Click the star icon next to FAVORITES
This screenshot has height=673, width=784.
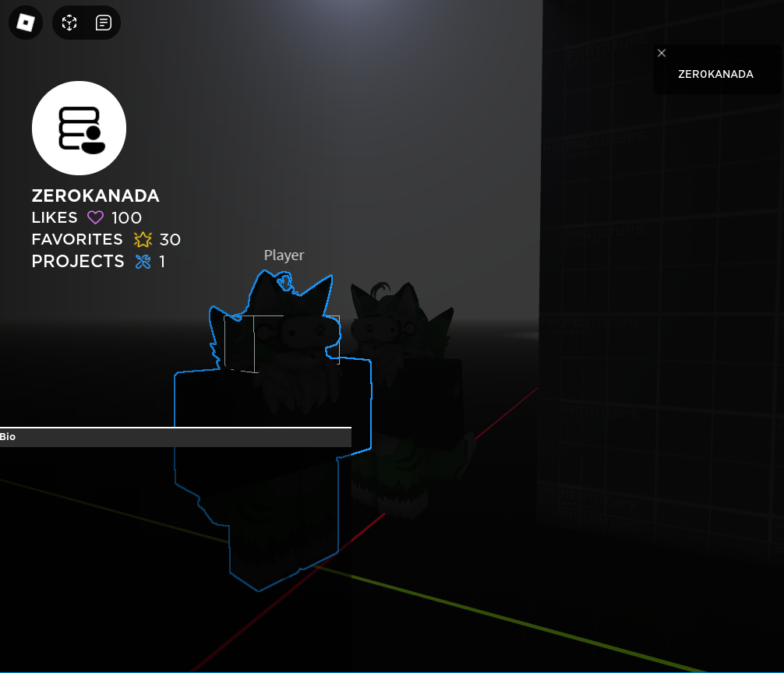pyautogui.click(x=143, y=240)
